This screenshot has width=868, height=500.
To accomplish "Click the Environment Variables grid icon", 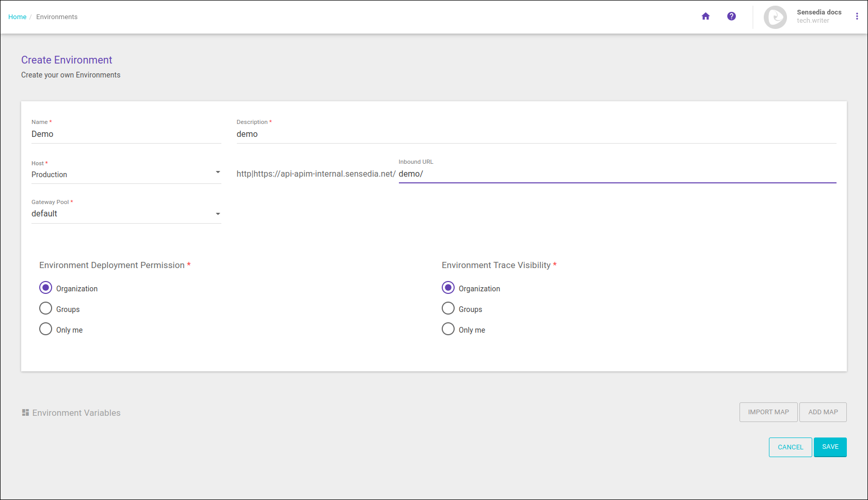I will (x=25, y=413).
